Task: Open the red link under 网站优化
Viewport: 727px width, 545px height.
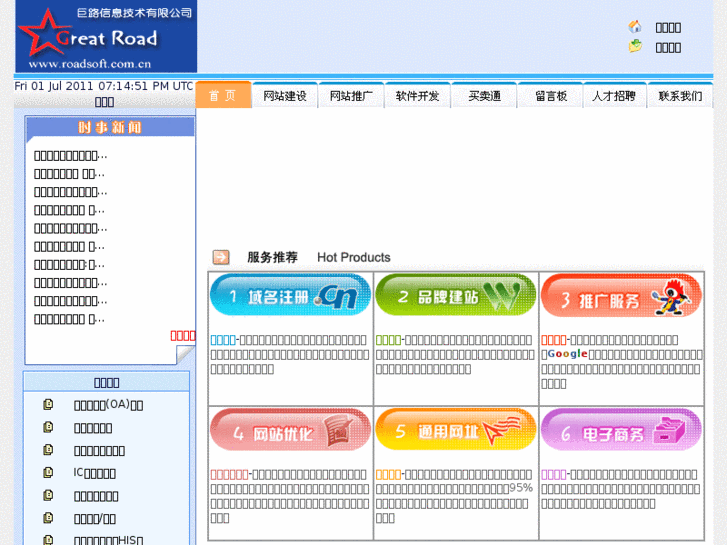Action: (x=230, y=474)
